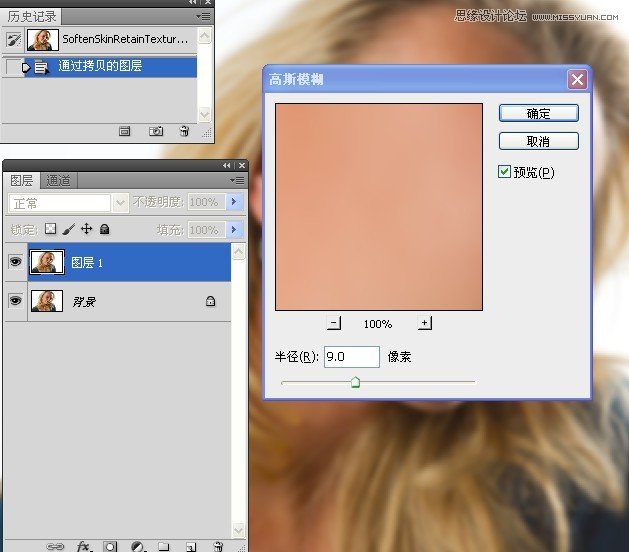The width and height of the screenshot is (629, 552).
Task: Click the 半径 radius input field
Action: [351, 357]
